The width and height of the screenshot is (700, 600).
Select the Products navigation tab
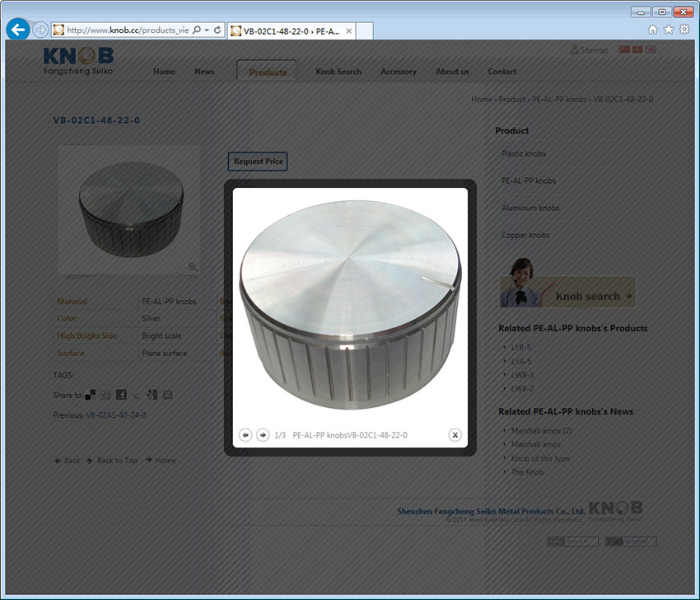267,72
